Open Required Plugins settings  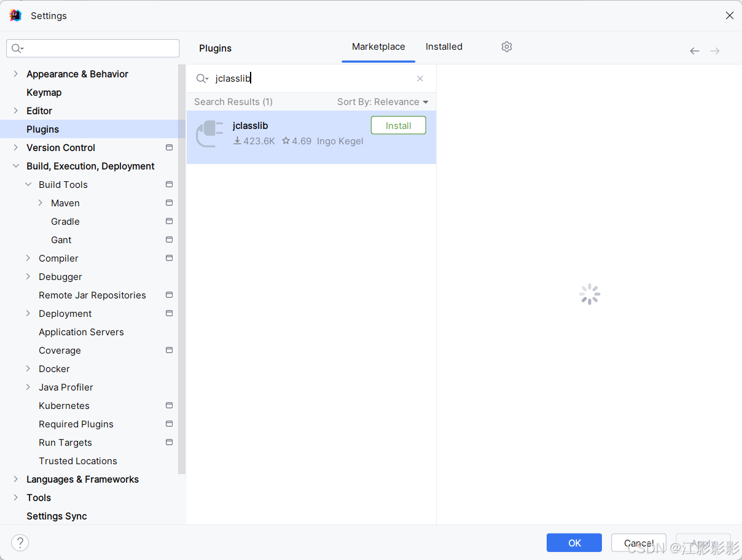click(76, 424)
